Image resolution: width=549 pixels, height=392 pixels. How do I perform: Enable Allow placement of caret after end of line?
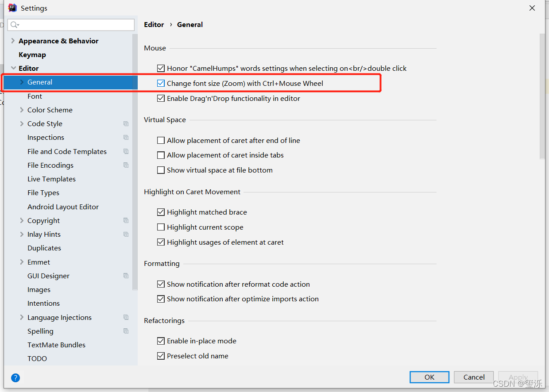click(x=161, y=140)
